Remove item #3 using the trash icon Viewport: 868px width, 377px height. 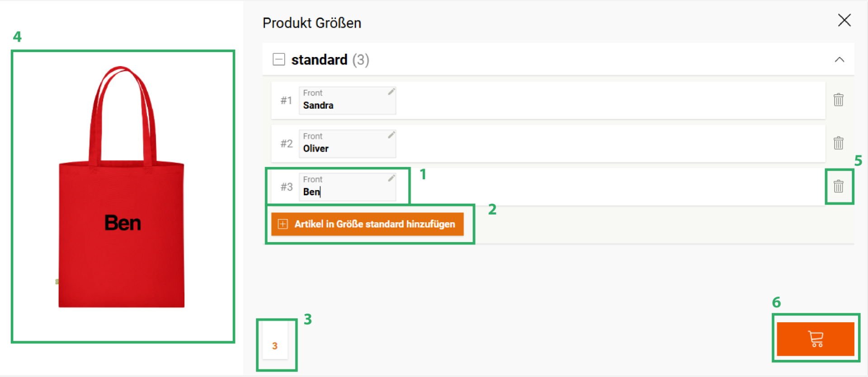pyautogui.click(x=838, y=186)
